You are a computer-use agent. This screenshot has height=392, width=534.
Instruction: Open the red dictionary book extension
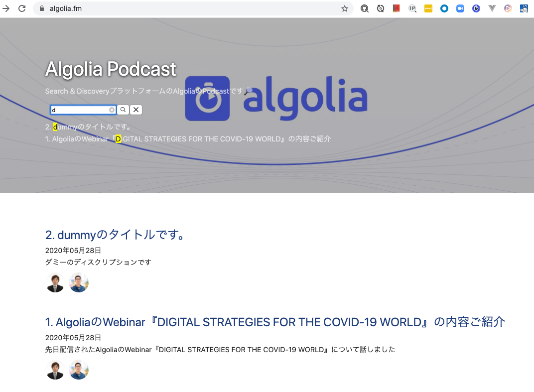coord(396,8)
